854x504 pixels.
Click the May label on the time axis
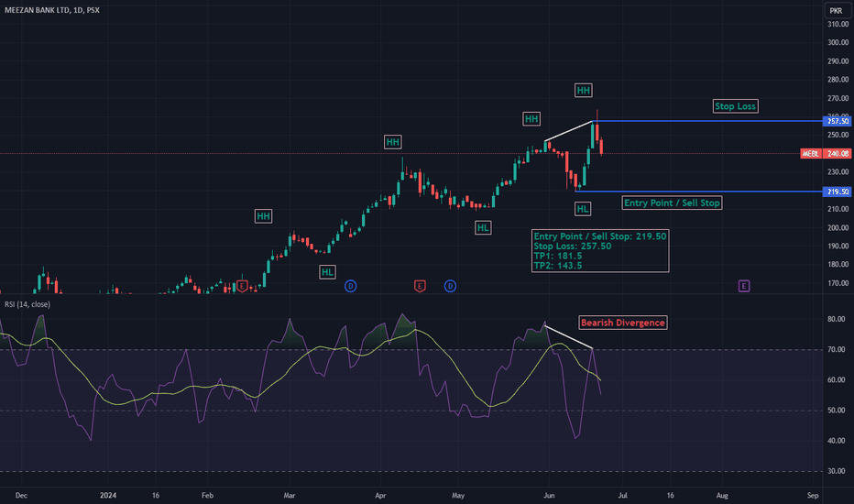click(458, 495)
